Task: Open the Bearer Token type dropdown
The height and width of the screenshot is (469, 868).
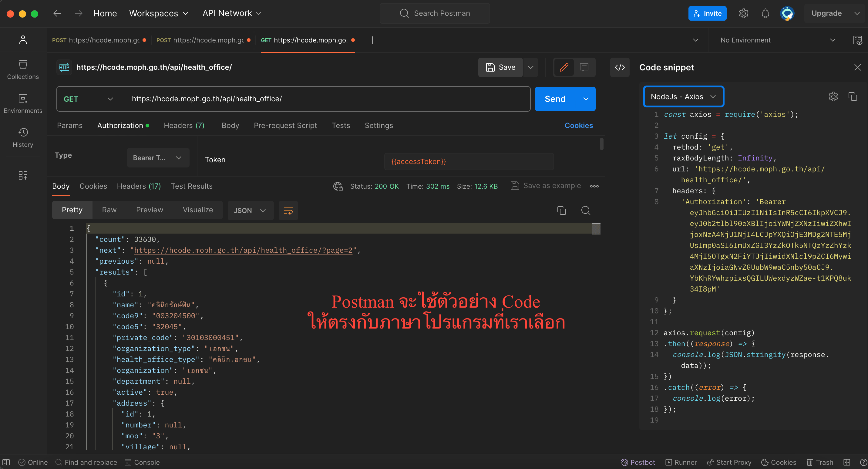Action: tap(158, 158)
